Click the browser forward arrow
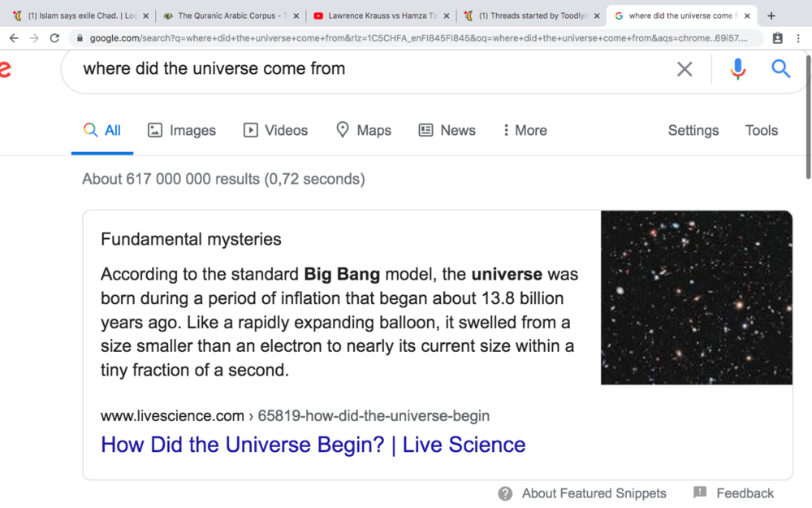The width and height of the screenshot is (812, 508). coord(34,38)
